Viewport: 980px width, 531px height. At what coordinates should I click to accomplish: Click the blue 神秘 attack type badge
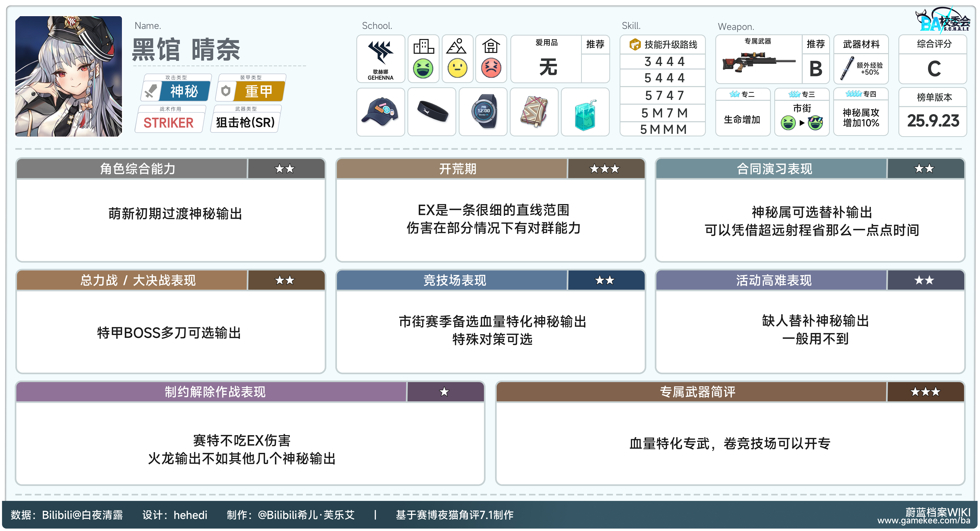(x=184, y=91)
